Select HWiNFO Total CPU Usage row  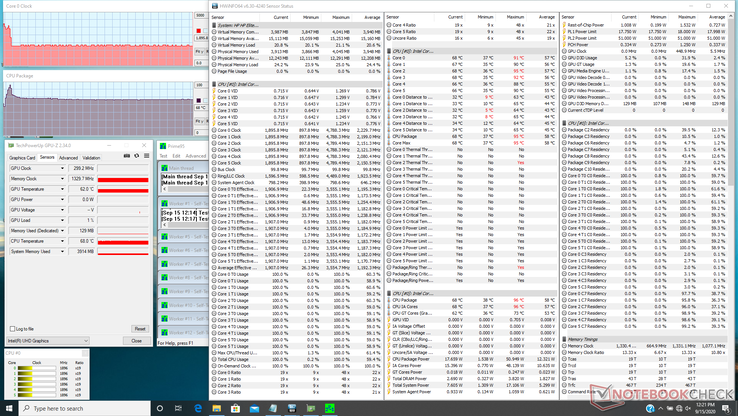[x=296, y=359]
